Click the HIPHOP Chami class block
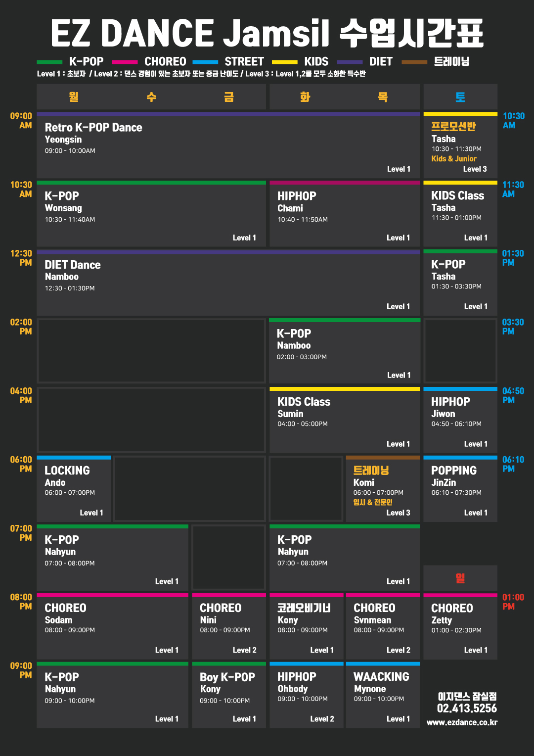534x756 pixels. click(345, 215)
